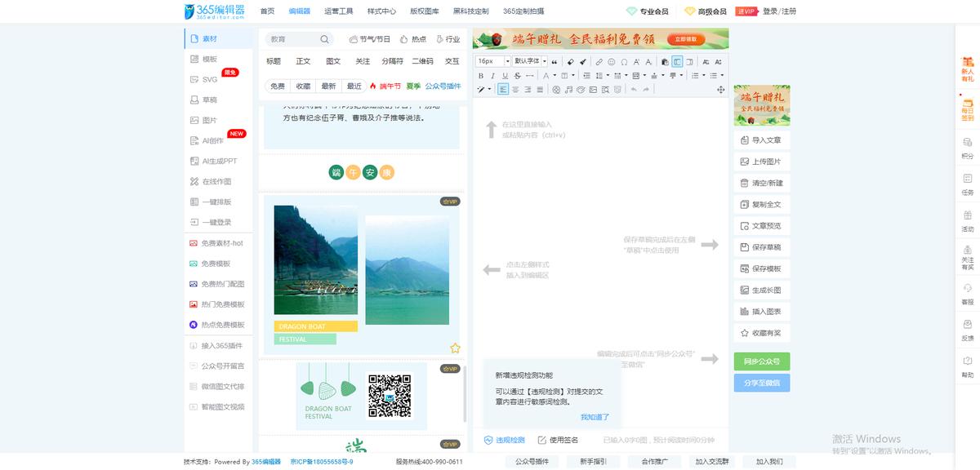Click the undo arrow in the toolbar

[633, 90]
